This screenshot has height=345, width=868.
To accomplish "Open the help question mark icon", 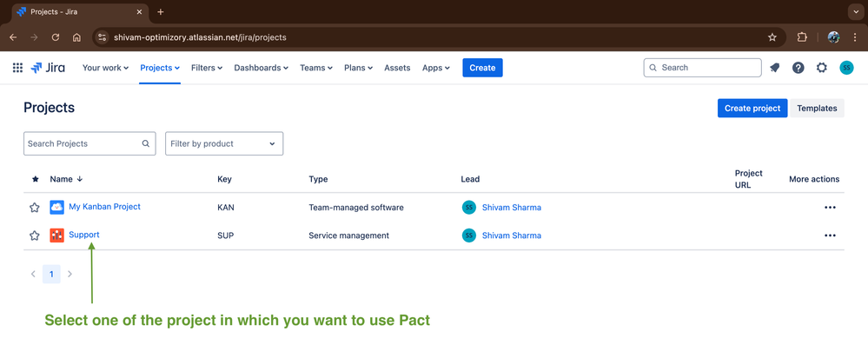I will pos(798,68).
